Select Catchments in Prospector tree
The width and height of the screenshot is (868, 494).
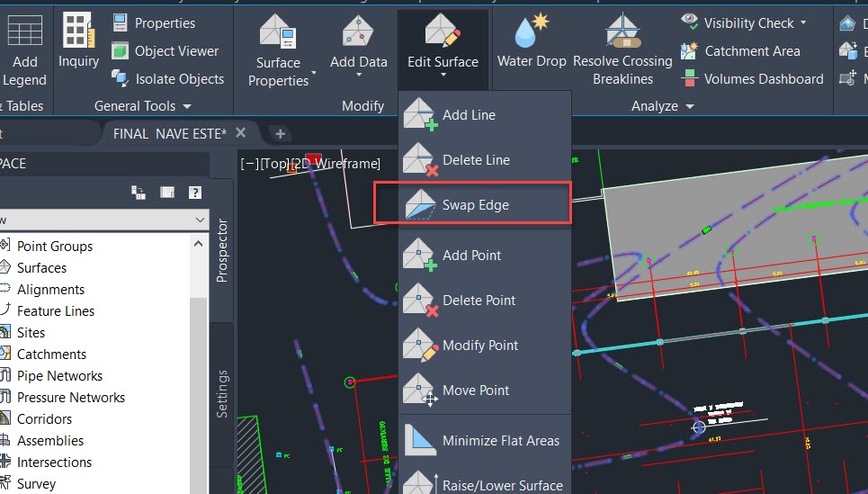tap(51, 354)
